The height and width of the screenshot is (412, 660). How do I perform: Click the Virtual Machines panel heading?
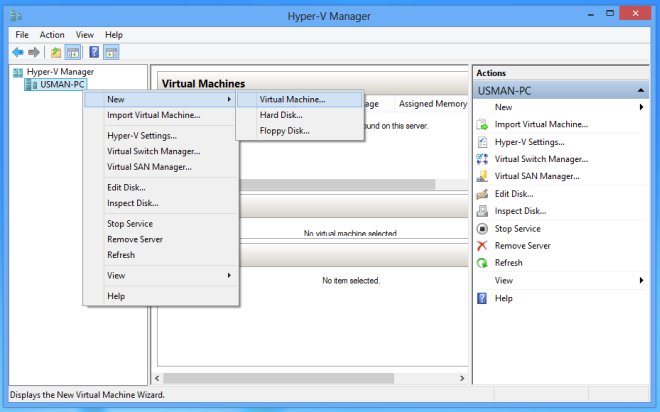coord(203,84)
